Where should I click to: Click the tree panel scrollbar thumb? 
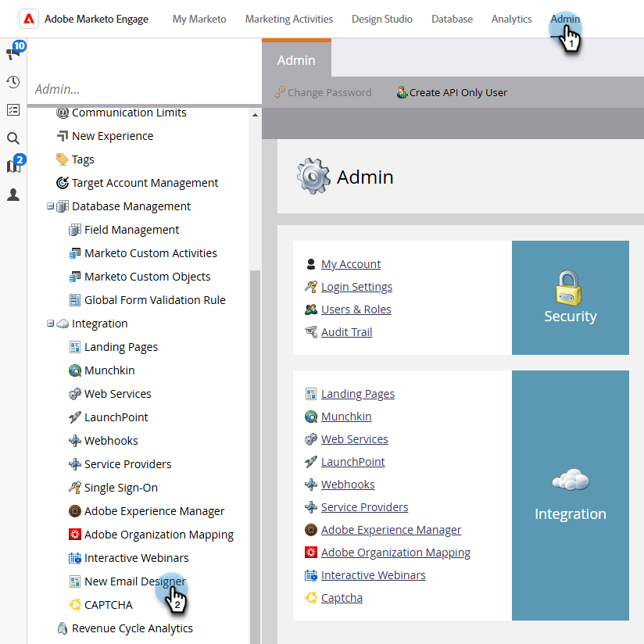255,456
